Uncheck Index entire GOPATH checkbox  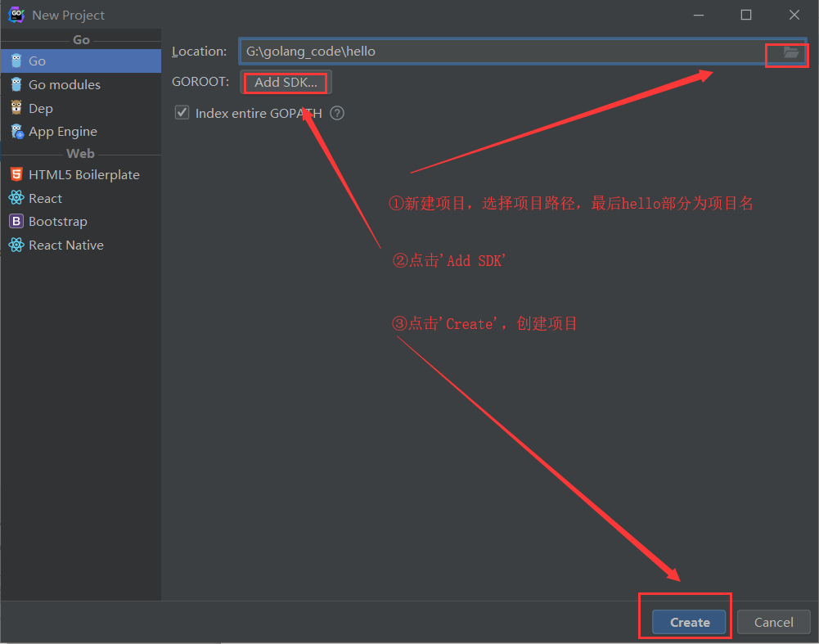click(x=182, y=113)
